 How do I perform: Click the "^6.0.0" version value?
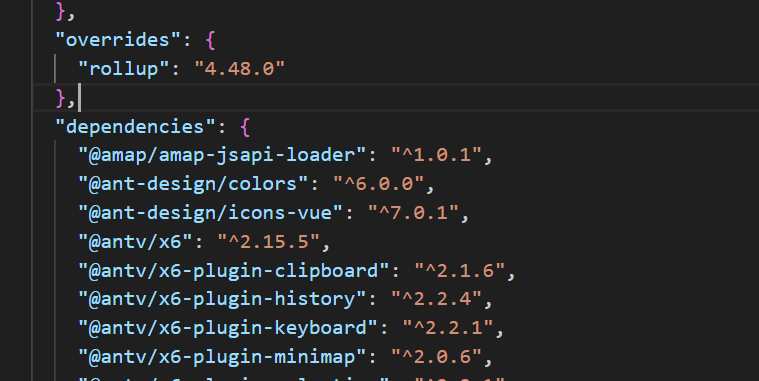379,184
